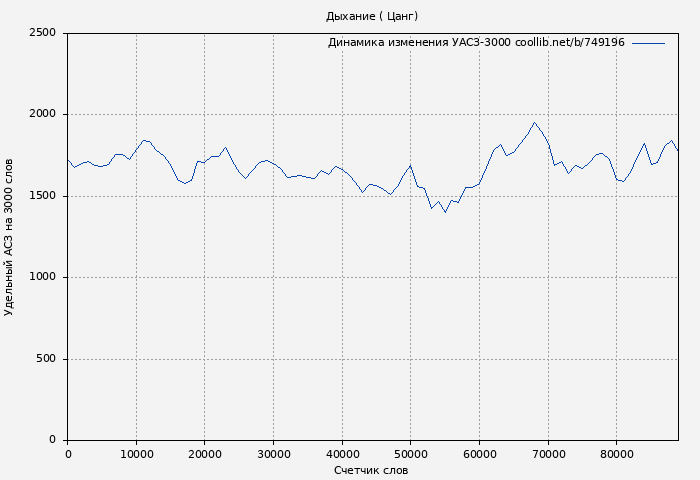Click the 80000 tick label on the x-axis
The width and height of the screenshot is (700, 480).
tap(616, 454)
